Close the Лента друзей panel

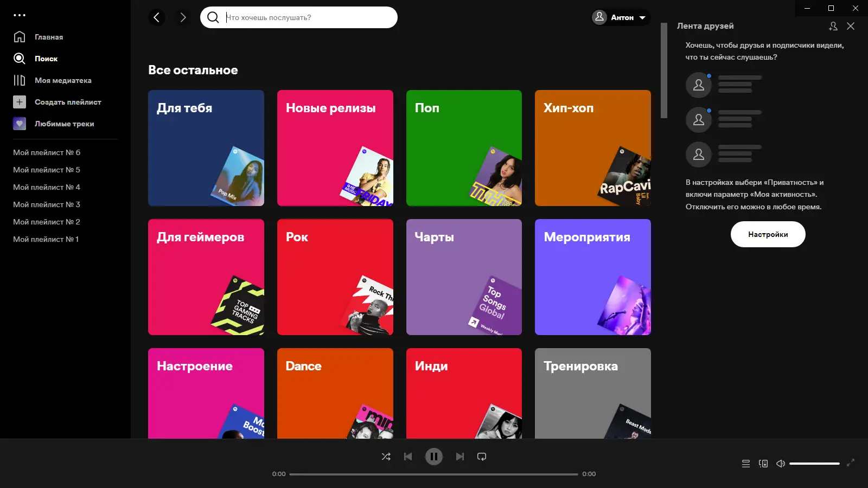[851, 26]
